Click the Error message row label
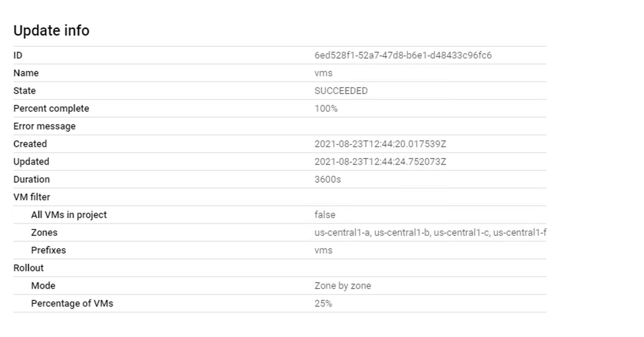This screenshot has height=337, width=644. (x=44, y=126)
